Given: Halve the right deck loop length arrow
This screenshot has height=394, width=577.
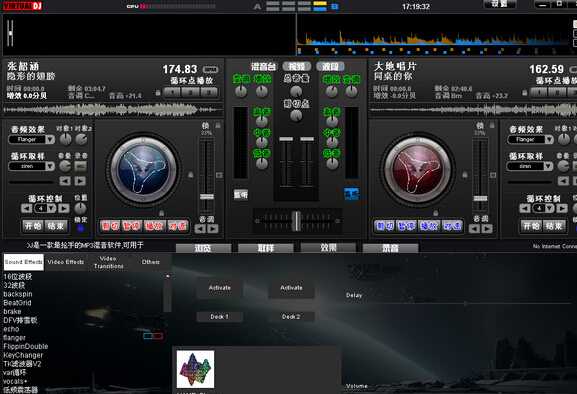Looking at the screenshot, I should click(x=524, y=209).
